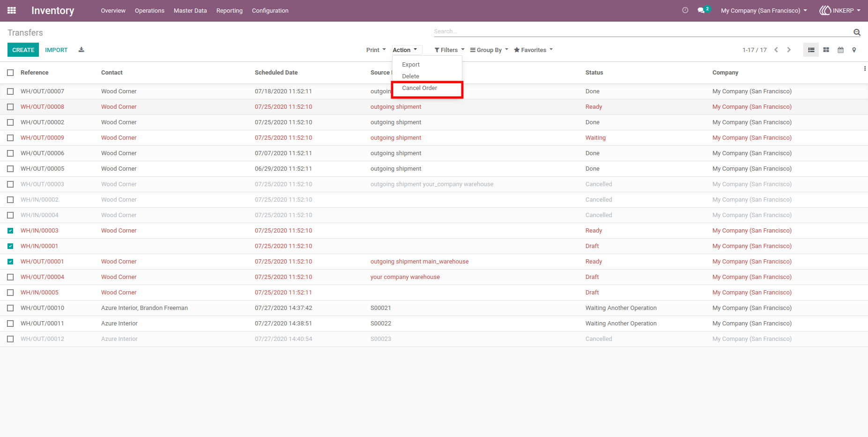Click the IMPORT button
The width and height of the screenshot is (868, 437).
pos(56,50)
